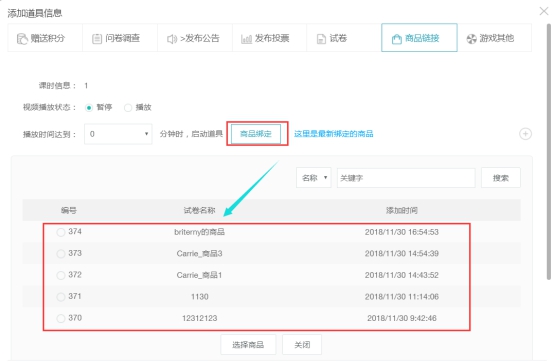Click the 关闭 button
Image resolution: width=554 pixels, height=362 pixels.
302,344
